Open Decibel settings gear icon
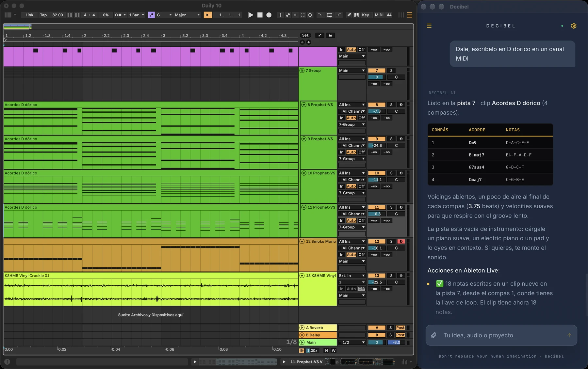The height and width of the screenshot is (369, 588). pyautogui.click(x=574, y=26)
